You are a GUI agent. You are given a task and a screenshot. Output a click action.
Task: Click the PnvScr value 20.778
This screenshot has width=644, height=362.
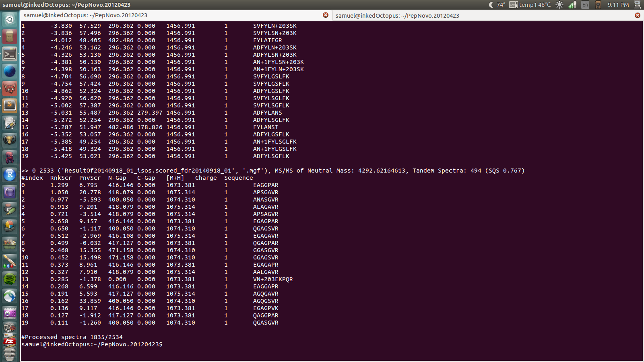click(90, 192)
